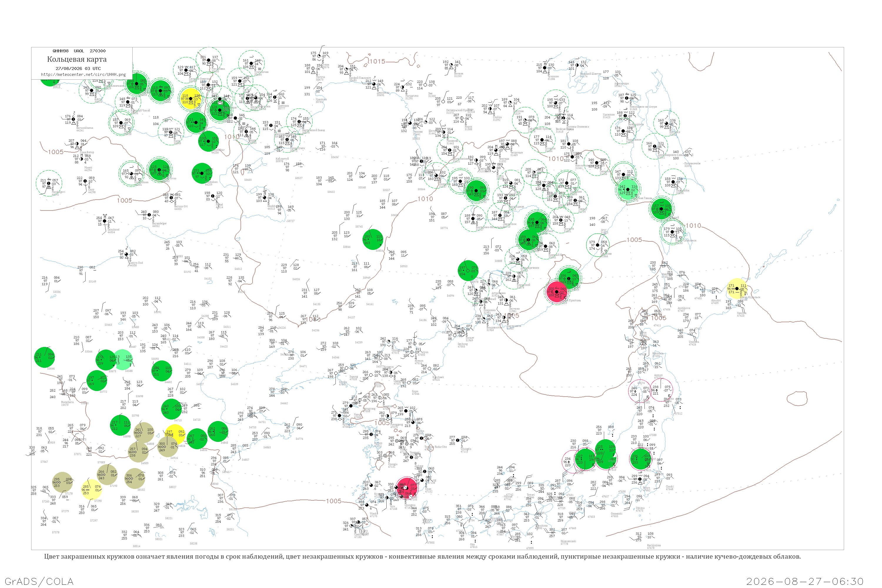Viewport: 882px width, 588px height.
Task: Click the "Baruun-Urt 44305" station label
Action: 181,207
